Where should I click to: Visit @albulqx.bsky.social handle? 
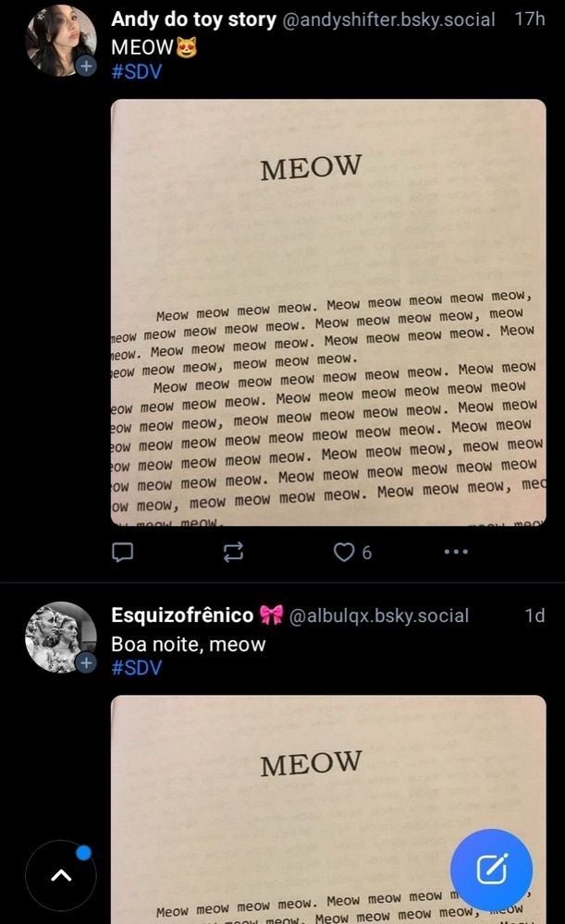(x=378, y=615)
